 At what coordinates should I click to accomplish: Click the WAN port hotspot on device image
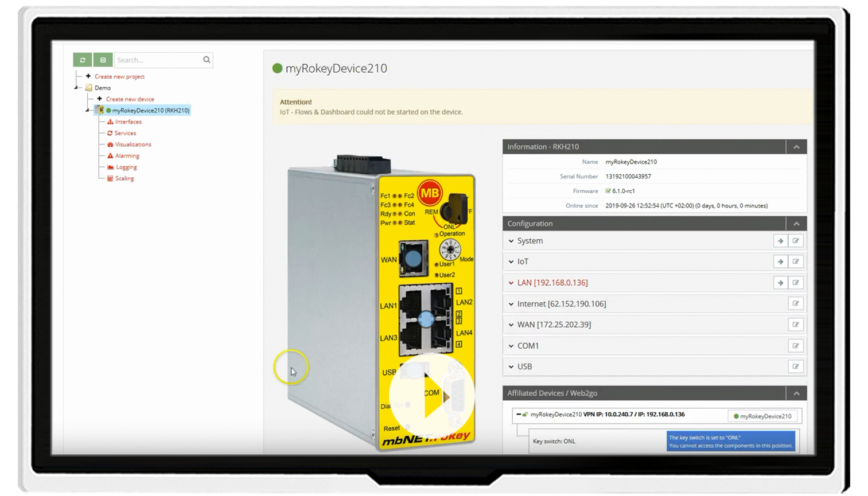[x=413, y=259]
